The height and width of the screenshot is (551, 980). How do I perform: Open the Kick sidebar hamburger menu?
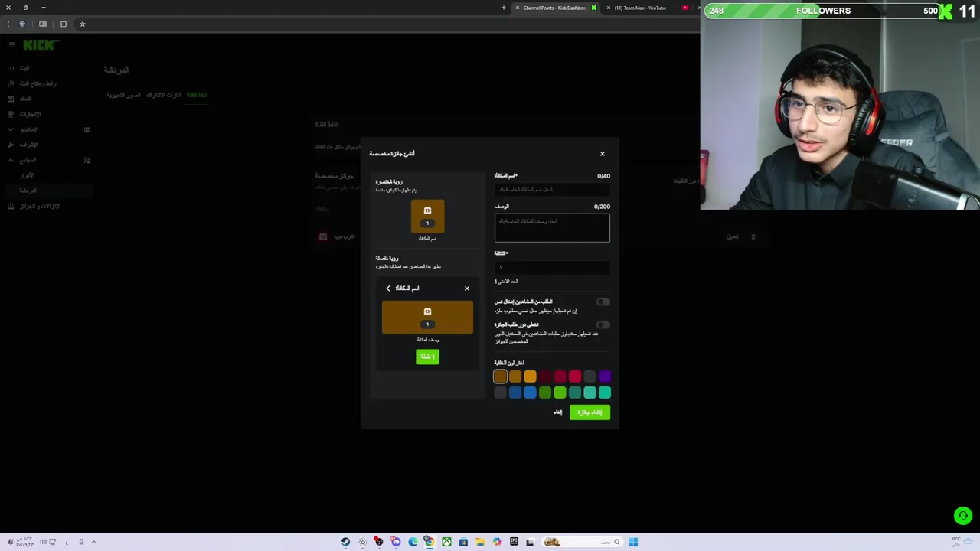click(x=11, y=45)
